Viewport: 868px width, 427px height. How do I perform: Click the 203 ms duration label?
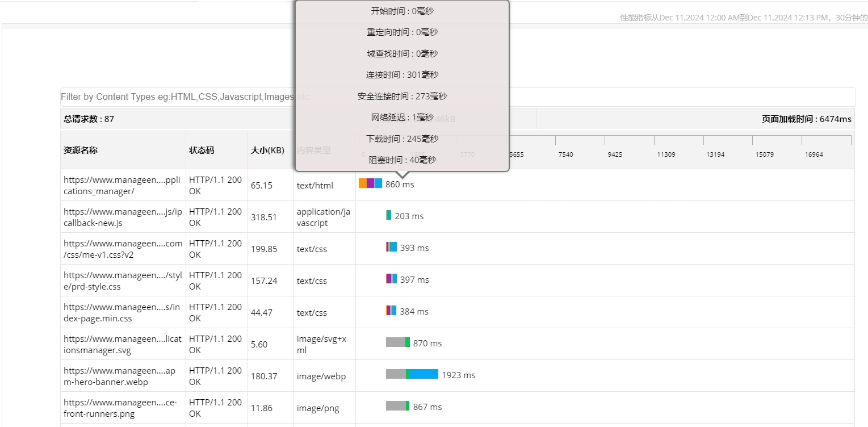pos(409,216)
